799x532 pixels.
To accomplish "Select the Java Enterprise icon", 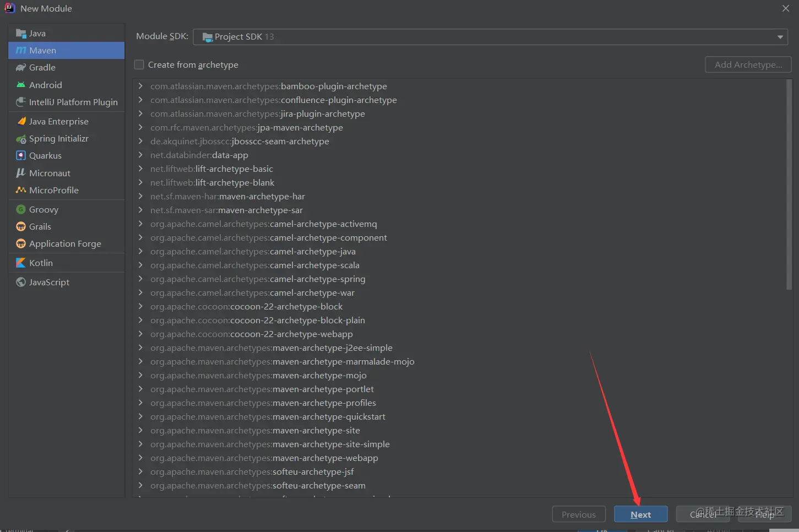I will (21, 121).
